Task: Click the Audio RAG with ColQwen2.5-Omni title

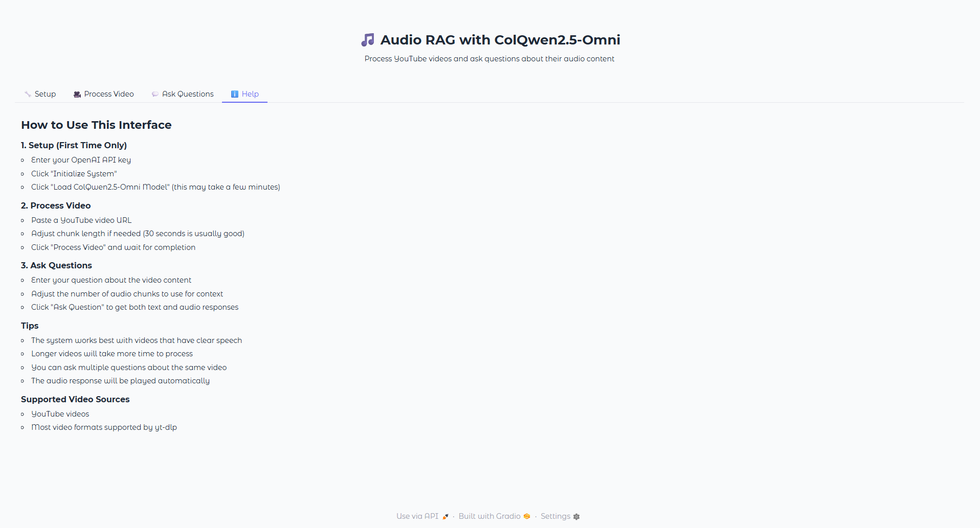Action: click(x=500, y=40)
